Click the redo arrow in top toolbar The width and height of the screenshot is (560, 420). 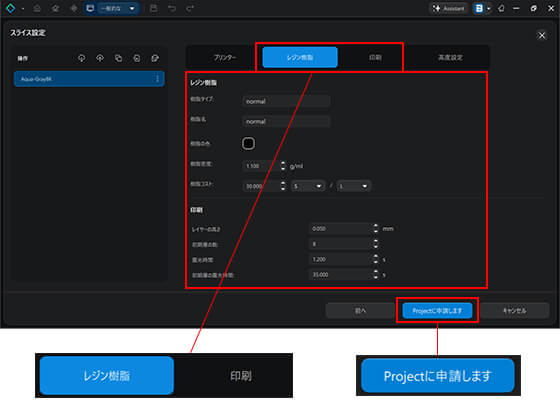click(x=190, y=8)
